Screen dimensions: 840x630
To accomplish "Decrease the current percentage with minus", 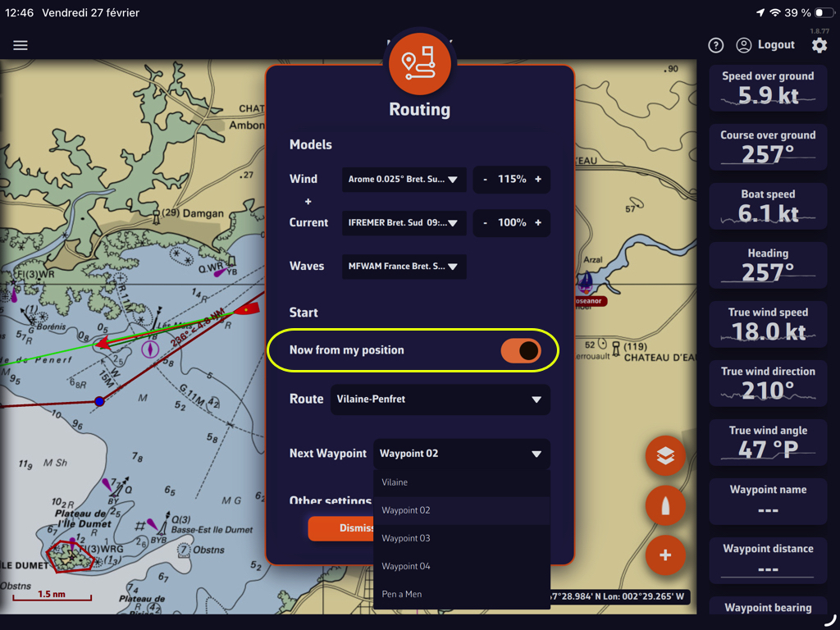I will [486, 223].
